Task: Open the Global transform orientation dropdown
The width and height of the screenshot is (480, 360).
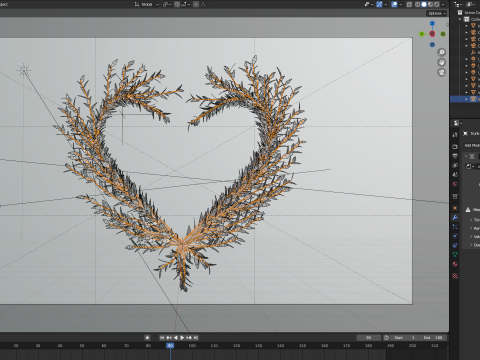Action: pyautogui.click(x=147, y=4)
